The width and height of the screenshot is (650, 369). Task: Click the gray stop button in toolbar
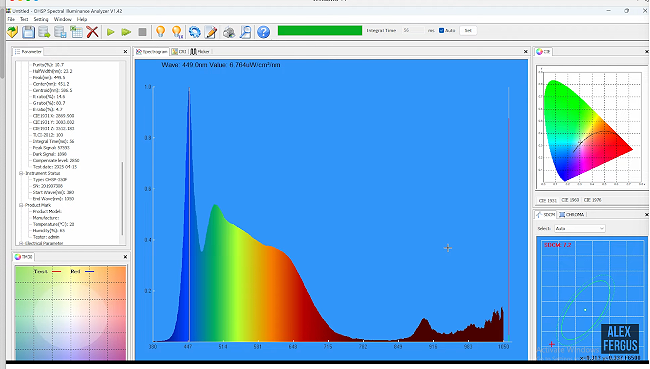coord(142,32)
